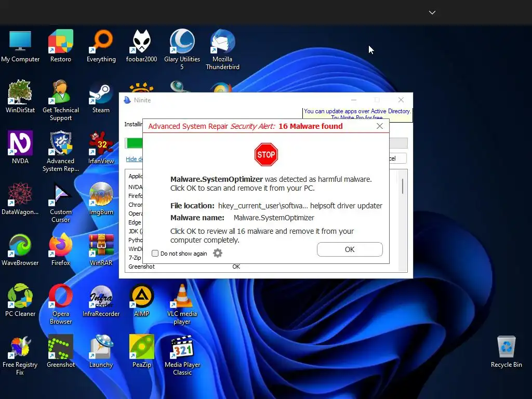The width and height of the screenshot is (532, 399).
Task: Select 7-Zip row in Ninite list
Action: coord(135,258)
